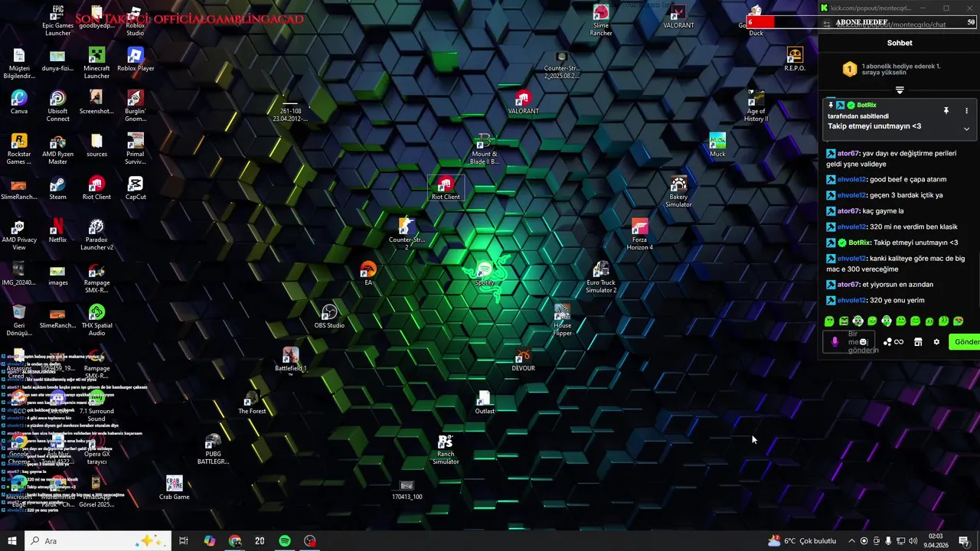Click Gönder button in Kick chat

965,342
